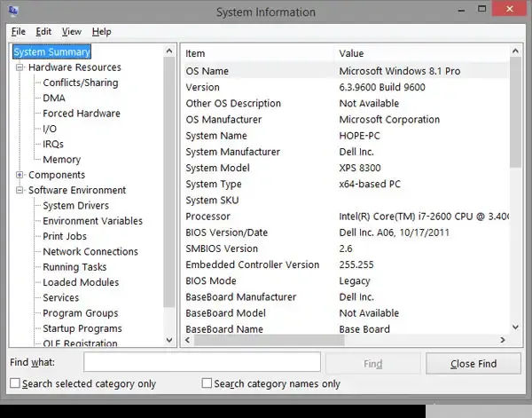The image size is (532, 418).
Task: Select the IRQs tree item
Action: point(53,144)
